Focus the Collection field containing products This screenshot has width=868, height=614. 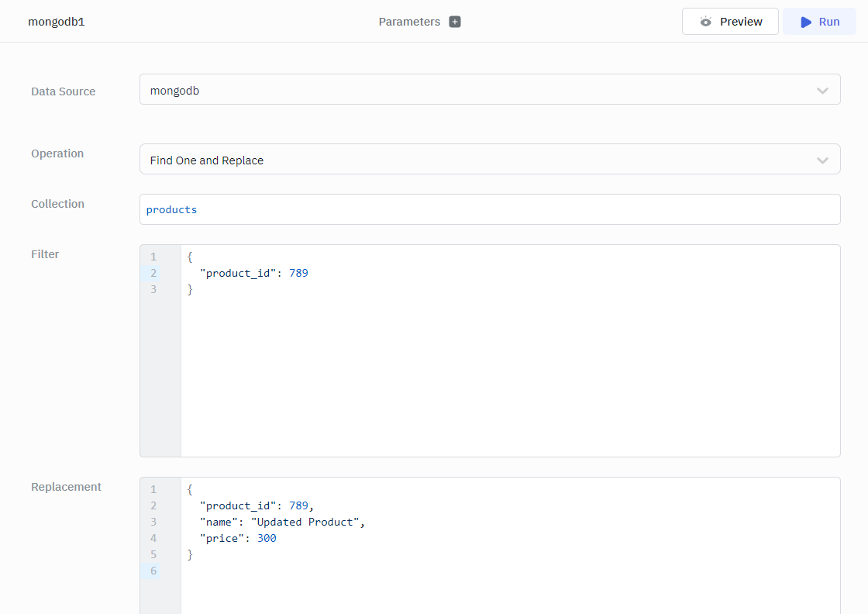pyautogui.click(x=488, y=209)
